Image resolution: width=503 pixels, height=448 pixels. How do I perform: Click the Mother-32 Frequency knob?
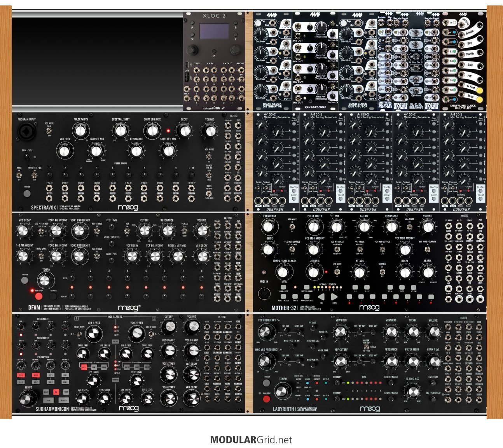(269, 226)
